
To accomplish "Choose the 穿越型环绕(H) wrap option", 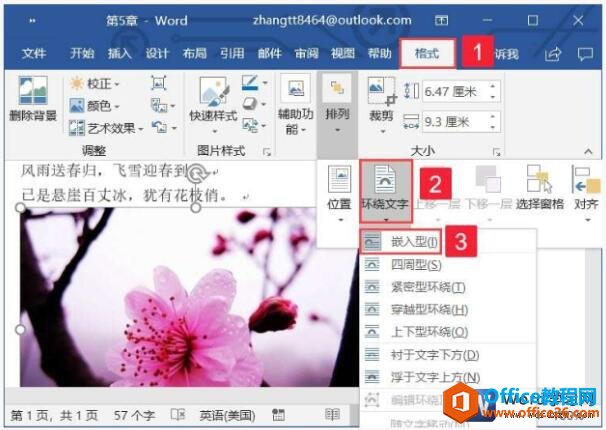I will pos(448,309).
